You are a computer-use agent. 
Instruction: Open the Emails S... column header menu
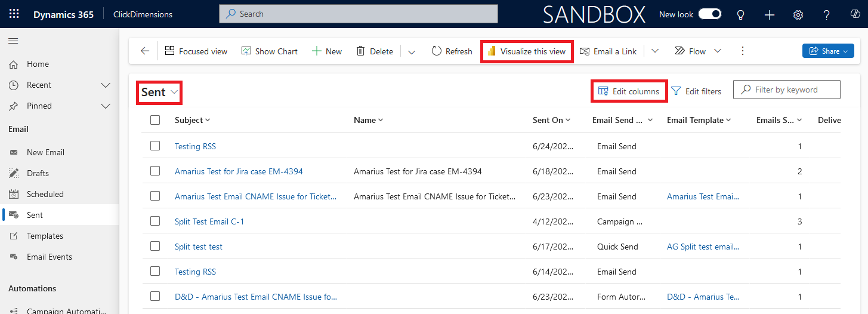pos(779,120)
